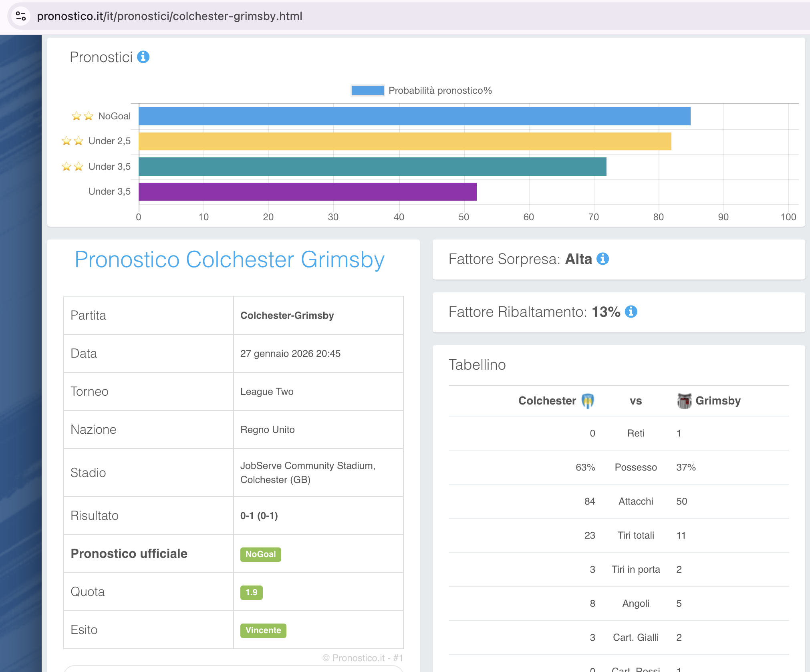Click the stars beside NoGoal label
Screen dimensions: 810x672
[82, 116]
